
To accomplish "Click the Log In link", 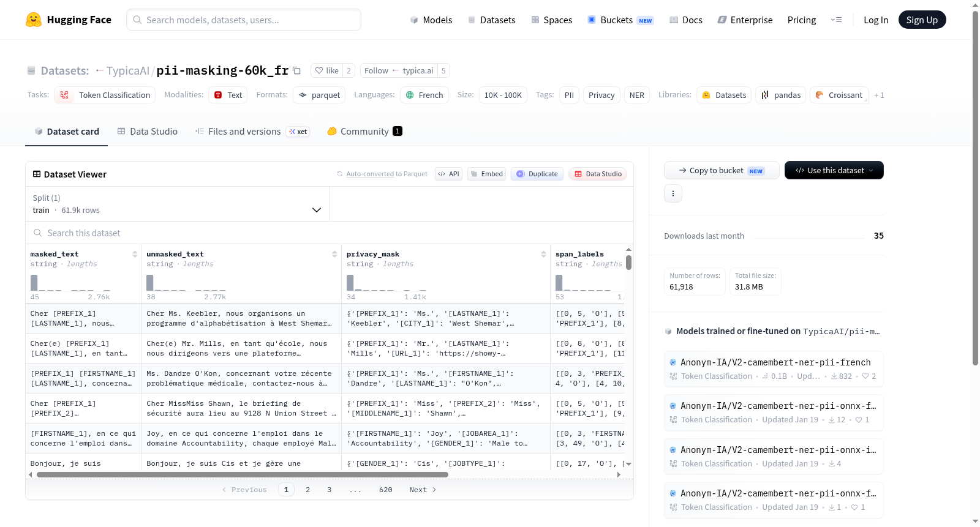I will click(875, 20).
